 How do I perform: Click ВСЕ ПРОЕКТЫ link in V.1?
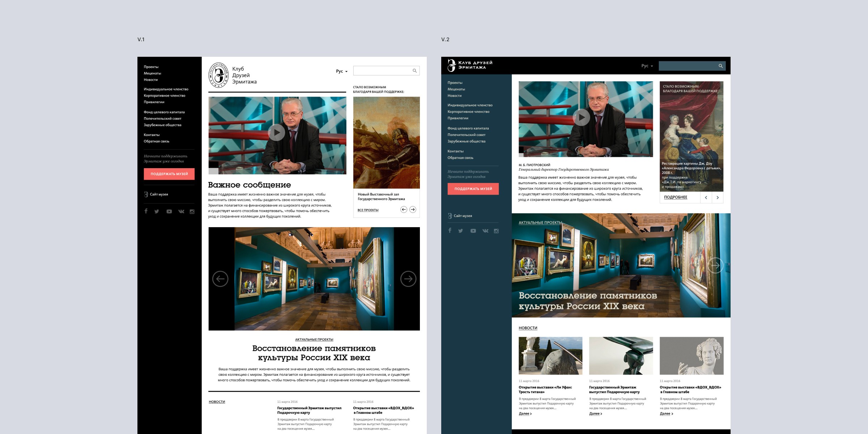tap(368, 210)
